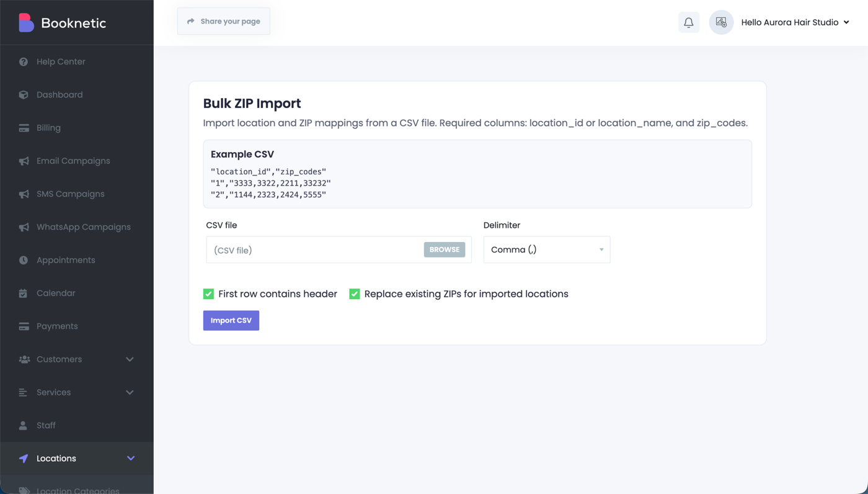Expand the Customers submenu chevron
Image resolution: width=868 pixels, height=494 pixels.
(x=130, y=359)
